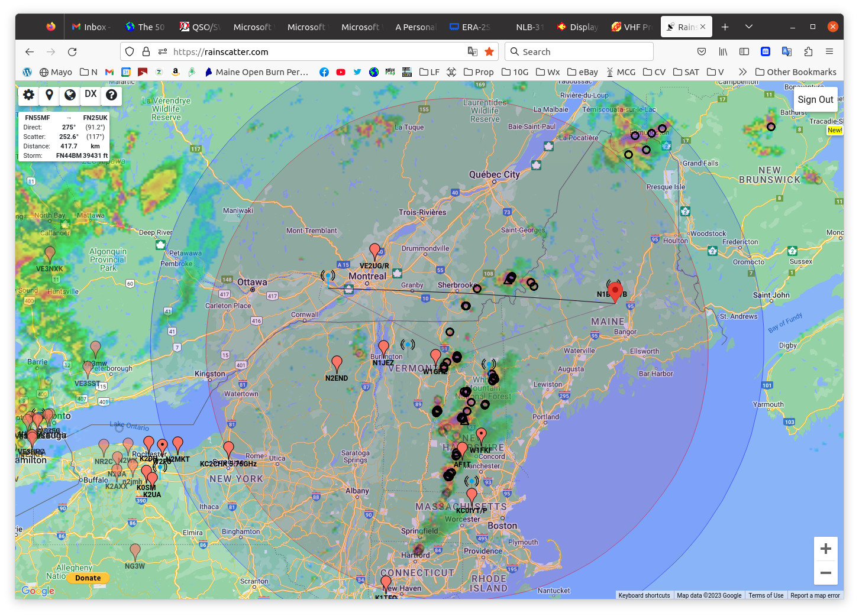
Task: Switch to the Inbox tab
Action: click(90, 27)
